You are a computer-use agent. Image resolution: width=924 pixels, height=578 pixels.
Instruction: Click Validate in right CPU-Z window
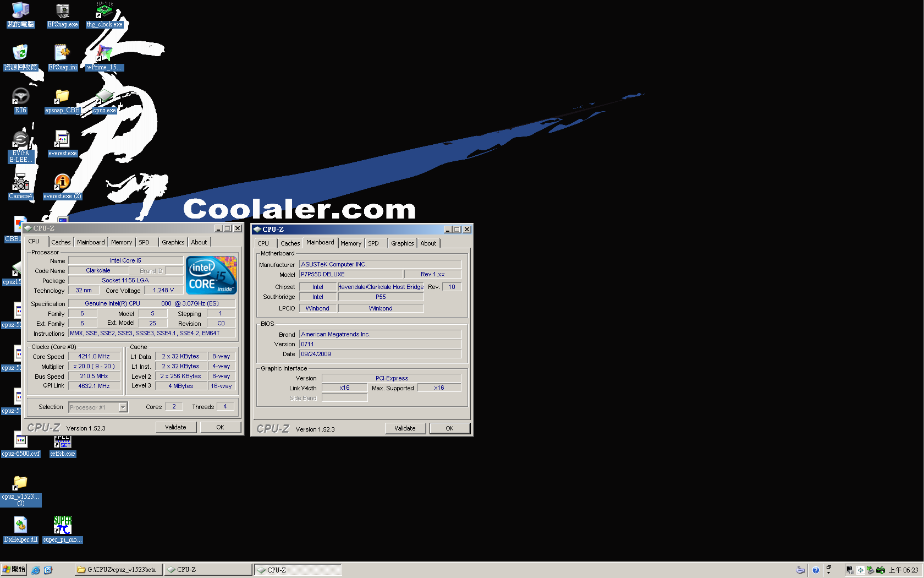point(405,428)
